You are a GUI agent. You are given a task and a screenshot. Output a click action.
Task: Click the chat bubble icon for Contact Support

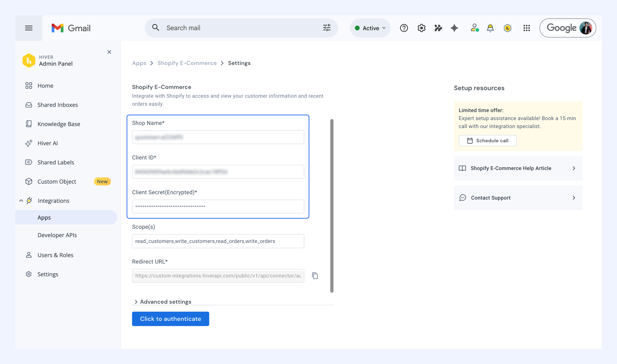tap(463, 198)
